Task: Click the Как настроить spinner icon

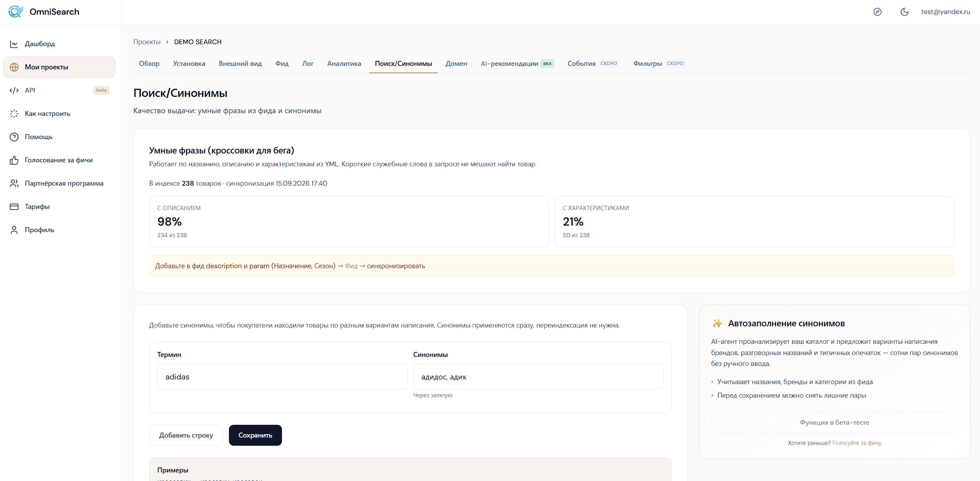Action: 14,114
